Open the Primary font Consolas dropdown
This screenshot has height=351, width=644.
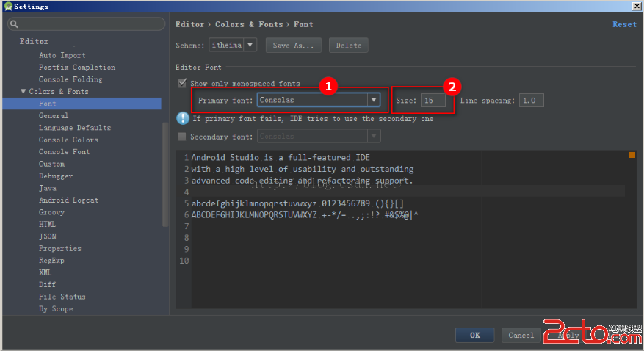[x=319, y=100]
